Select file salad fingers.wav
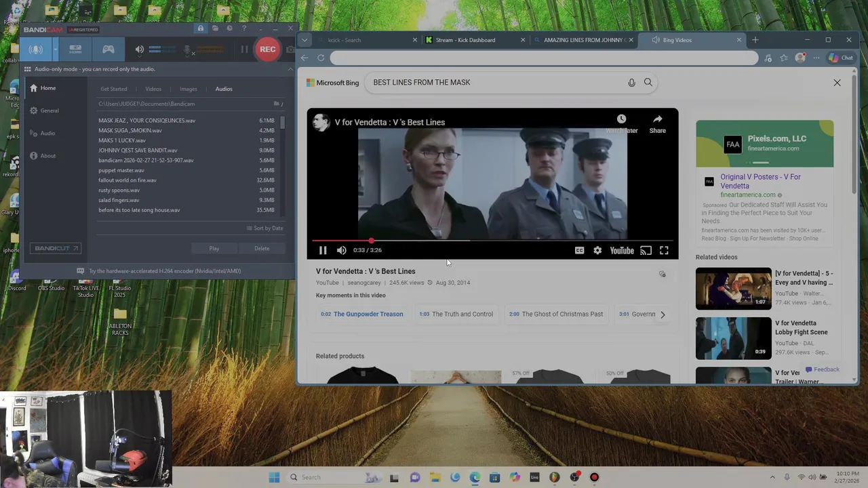868x488 pixels. coord(186,200)
